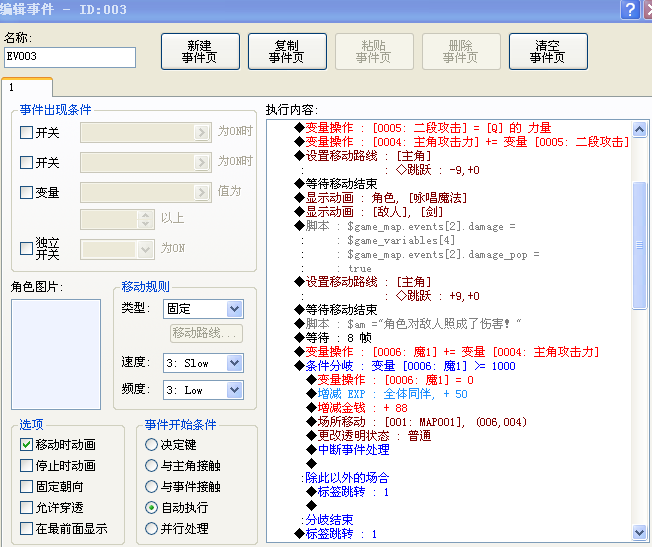Viewport: 652px width, 547px height.
Task: Enable the 独立开关 condition checkbox
Action: (x=26, y=248)
